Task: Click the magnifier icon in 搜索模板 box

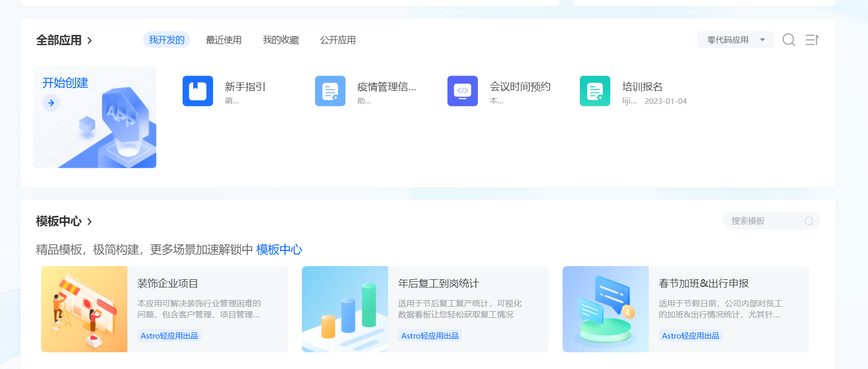Action: [x=809, y=221]
